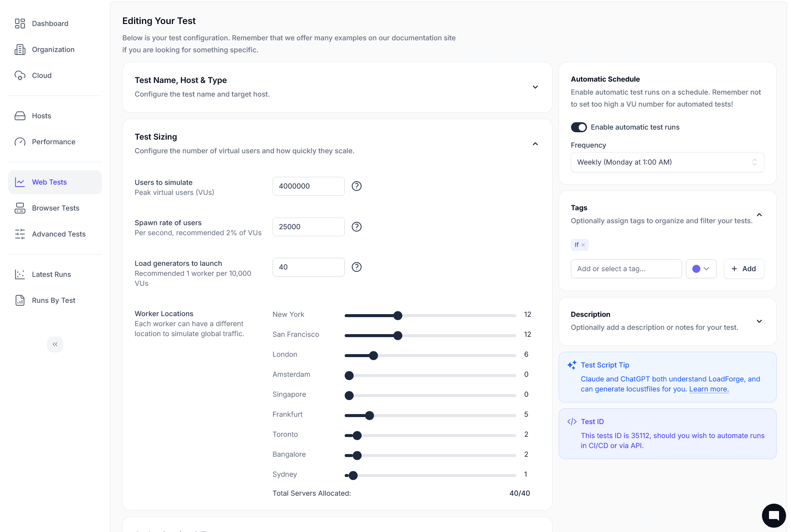Viewport: 791px width, 532px height.
Task: Open the Performance panel
Action: 53,142
